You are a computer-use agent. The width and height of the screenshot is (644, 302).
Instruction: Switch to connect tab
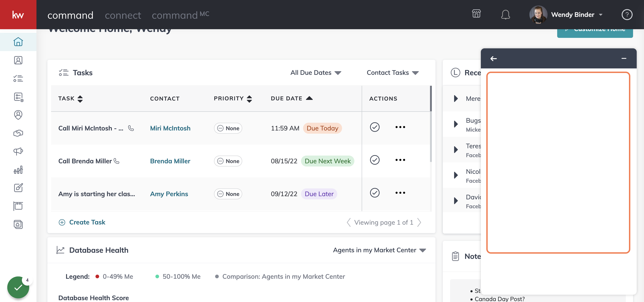click(x=123, y=15)
